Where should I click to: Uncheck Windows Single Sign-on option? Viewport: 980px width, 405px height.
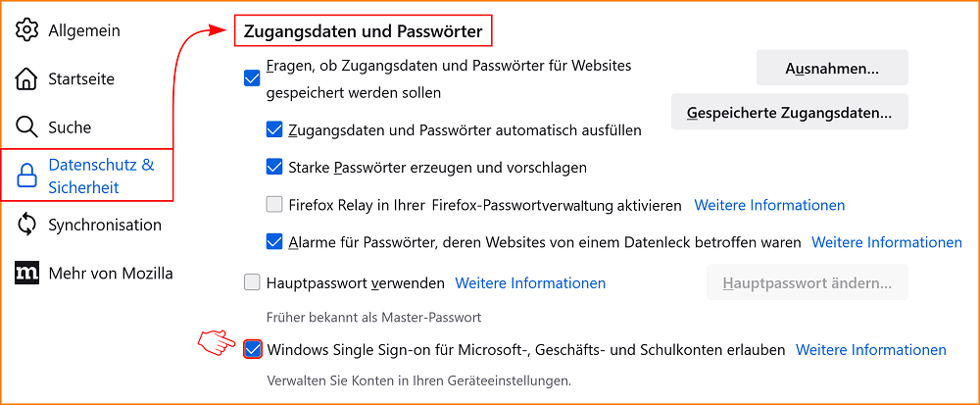[253, 349]
